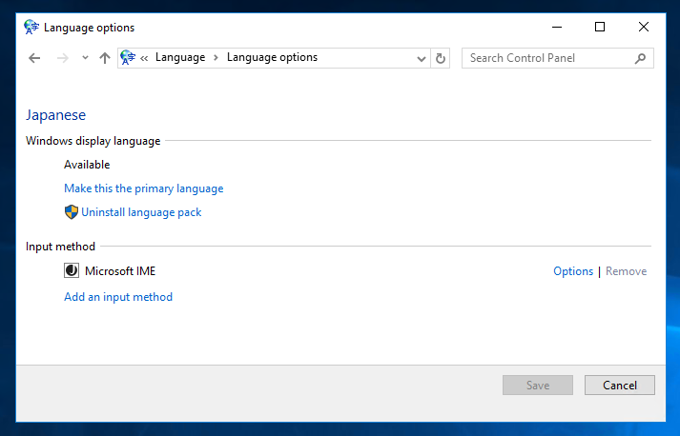Viewport: 680px width, 436px height.
Task: Make this the primary language
Action: [x=144, y=188]
